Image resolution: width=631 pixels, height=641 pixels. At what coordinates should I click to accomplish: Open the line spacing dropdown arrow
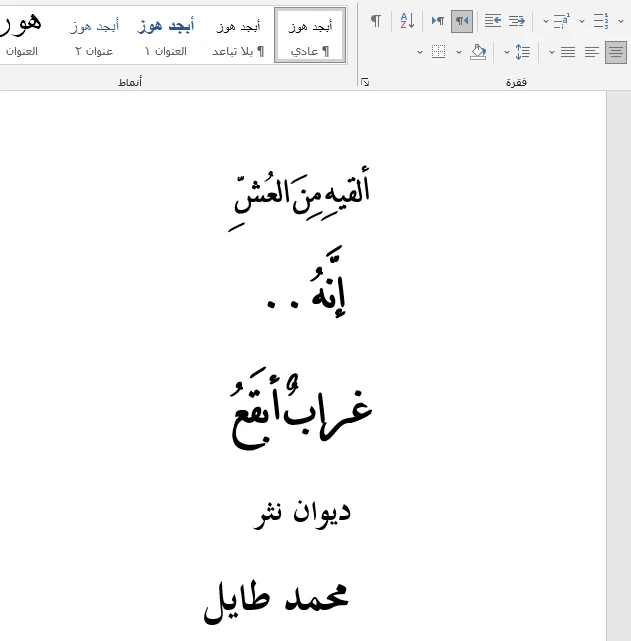[507, 52]
